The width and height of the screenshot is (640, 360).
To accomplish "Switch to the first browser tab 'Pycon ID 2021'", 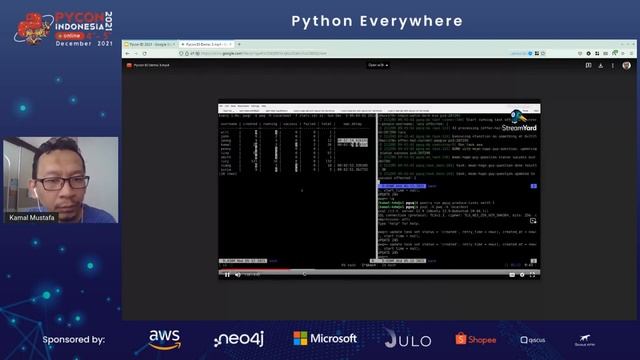I will pyautogui.click(x=150, y=44).
